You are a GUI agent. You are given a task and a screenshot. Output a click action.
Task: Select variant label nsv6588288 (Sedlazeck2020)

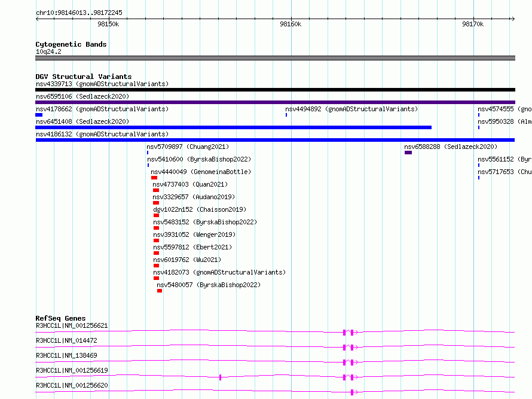(x=451, y=147)
